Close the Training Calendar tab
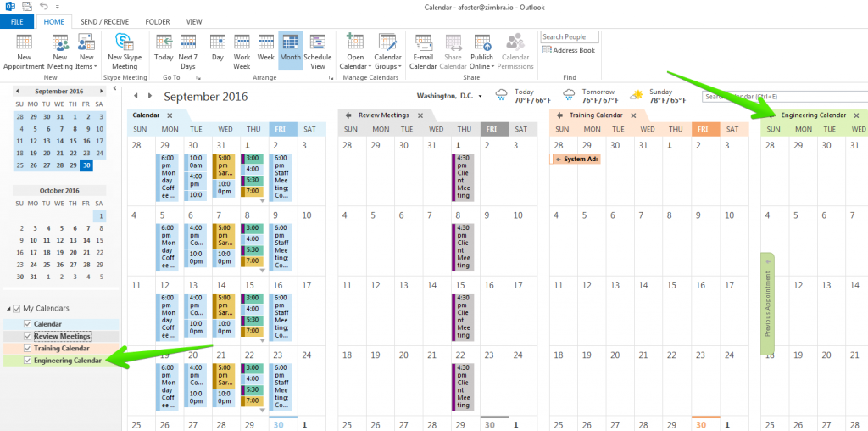This screenshot has width=868, height=431. point(634,115)
